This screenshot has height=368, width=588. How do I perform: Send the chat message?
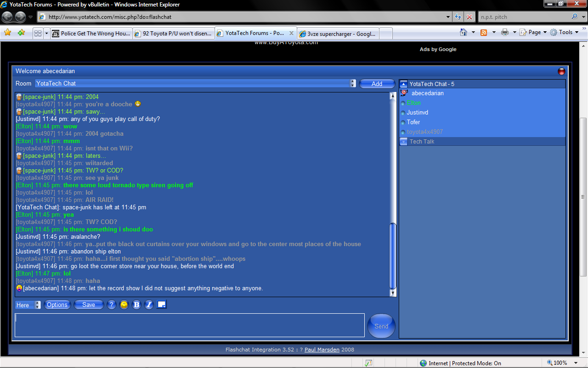(381, 326)
